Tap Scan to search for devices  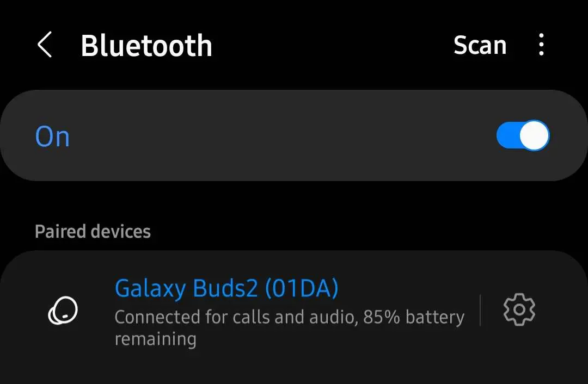[480, 45]
